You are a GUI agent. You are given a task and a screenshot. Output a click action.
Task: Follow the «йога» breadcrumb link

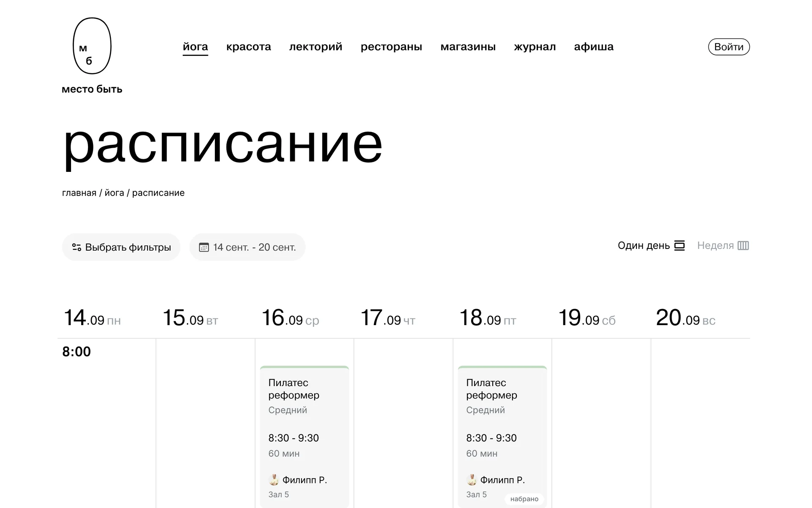[x=114, y=193]
